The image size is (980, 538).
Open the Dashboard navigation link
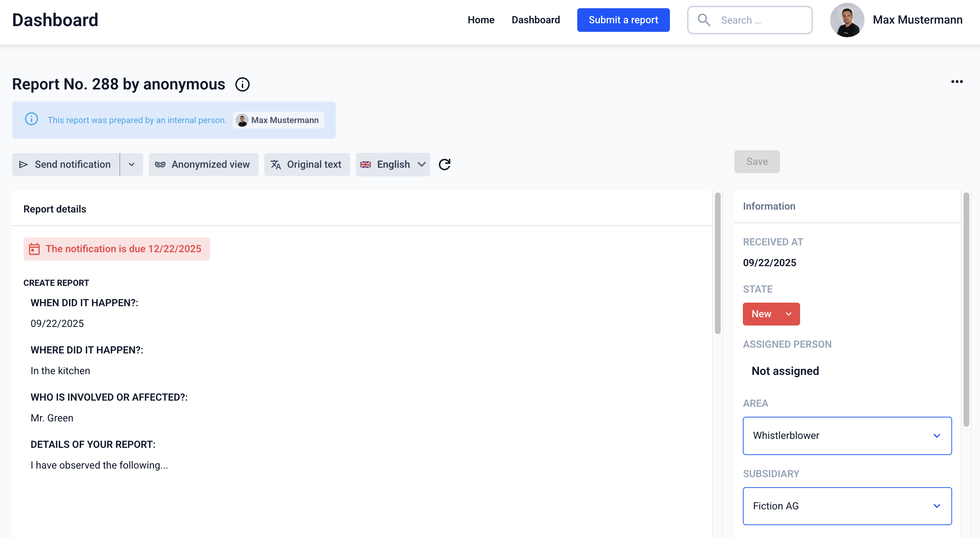click(535, 20)
